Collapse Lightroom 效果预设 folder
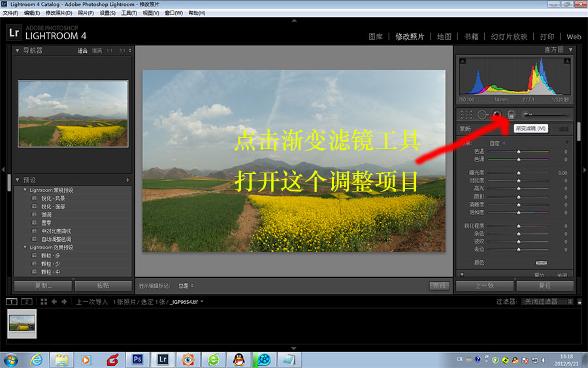 [x=25, y=247]
